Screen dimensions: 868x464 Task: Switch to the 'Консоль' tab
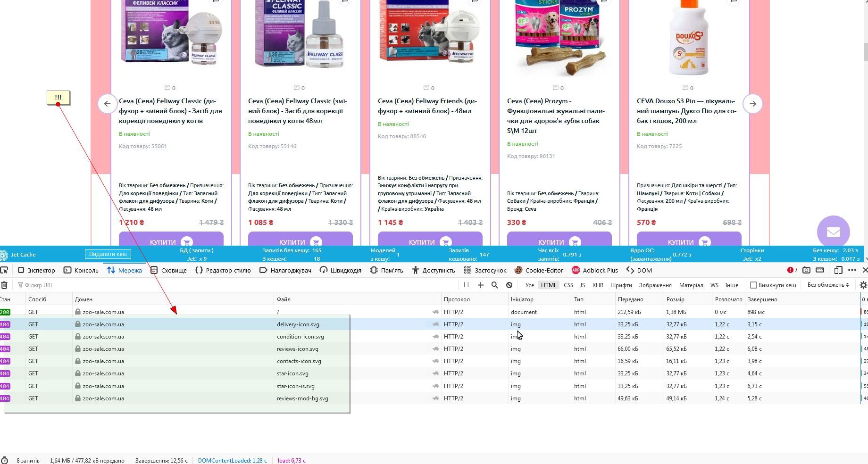[81, 270]
